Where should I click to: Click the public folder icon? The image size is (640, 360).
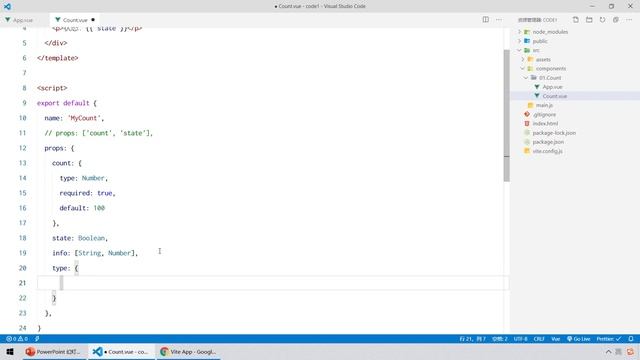527,41
